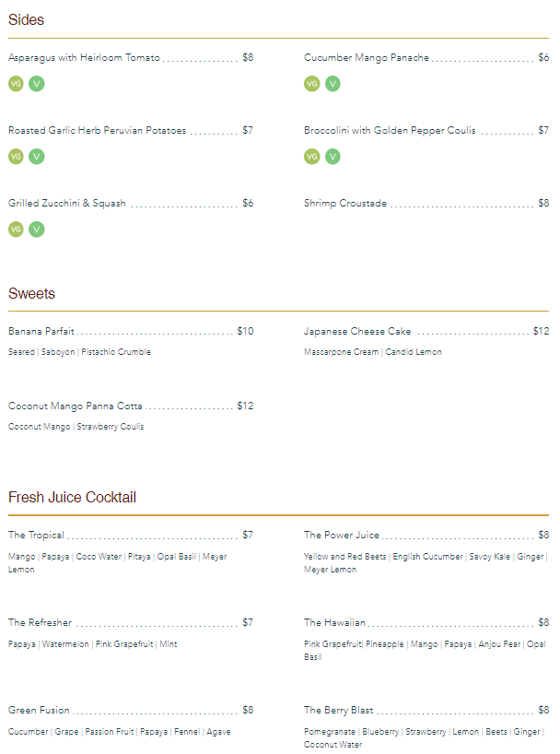Click the Banana Parfait item name

41,332
